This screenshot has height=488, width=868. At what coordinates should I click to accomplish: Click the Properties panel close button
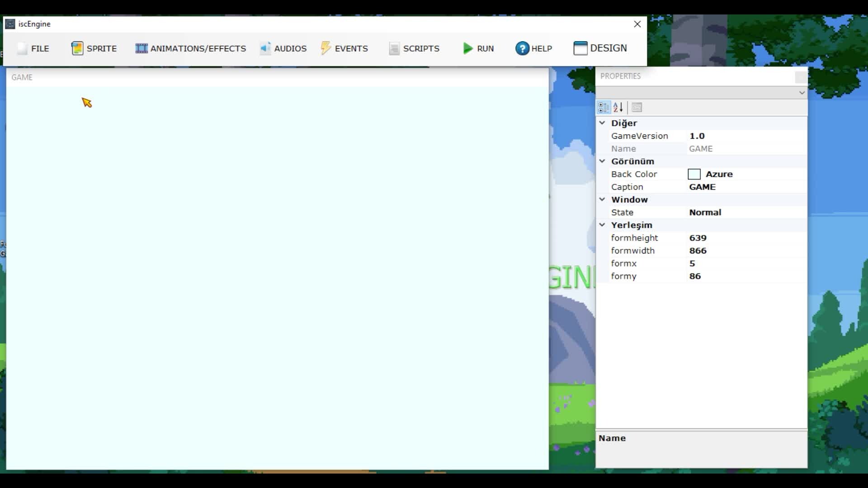(x=801, y=77)
